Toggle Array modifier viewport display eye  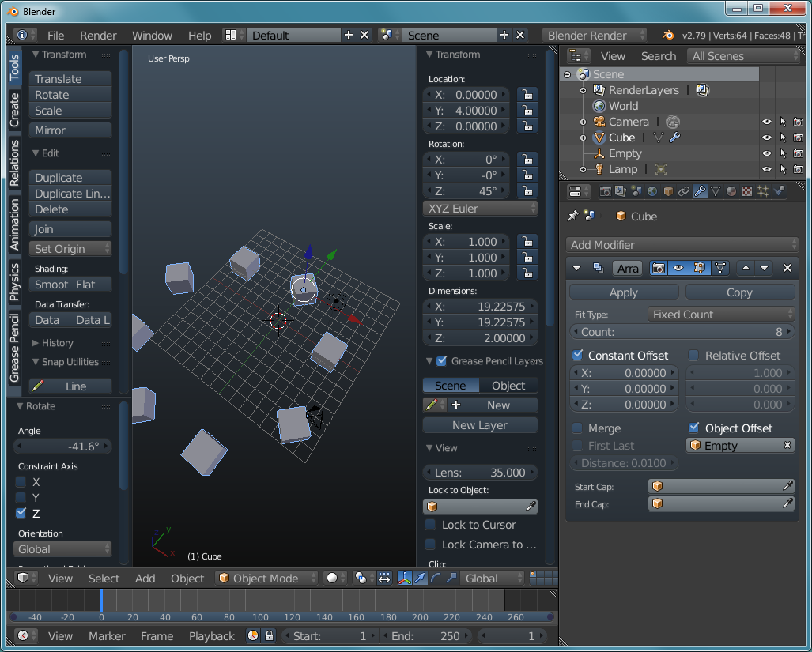678,268
